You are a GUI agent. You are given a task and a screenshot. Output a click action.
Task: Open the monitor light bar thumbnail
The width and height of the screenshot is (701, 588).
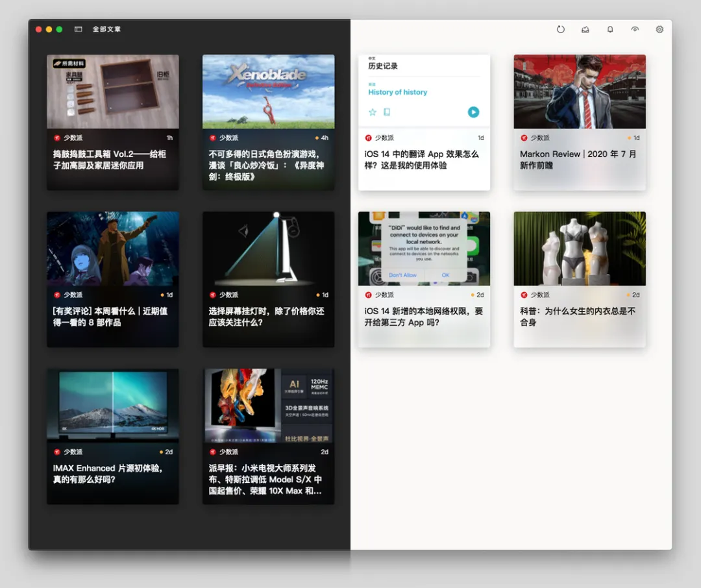[x=268, y=249]
